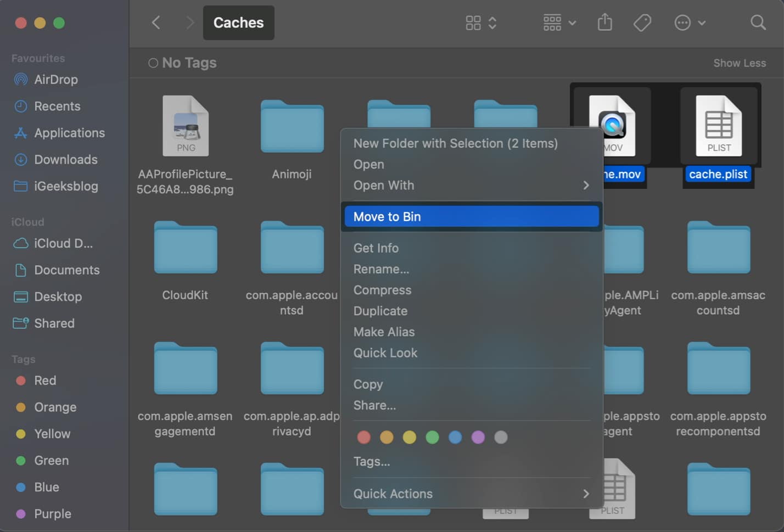Click the forward navigation arrow
This screenshot has width=784, height=532.
[x=190, y=23]
